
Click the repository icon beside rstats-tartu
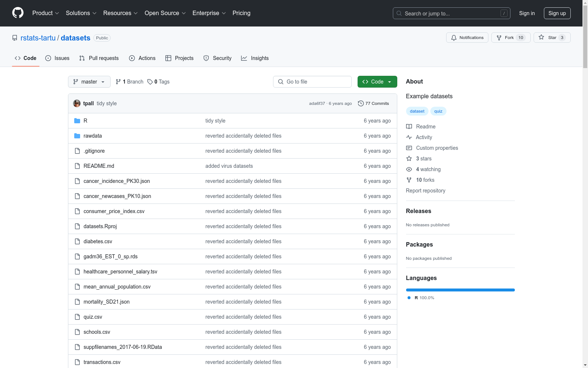point(15,38)
